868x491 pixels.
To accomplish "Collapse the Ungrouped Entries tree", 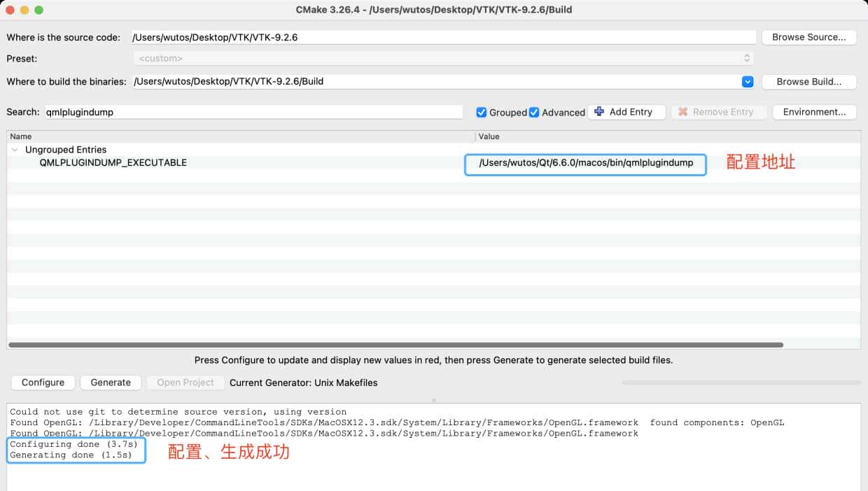I will click(15, 150).
